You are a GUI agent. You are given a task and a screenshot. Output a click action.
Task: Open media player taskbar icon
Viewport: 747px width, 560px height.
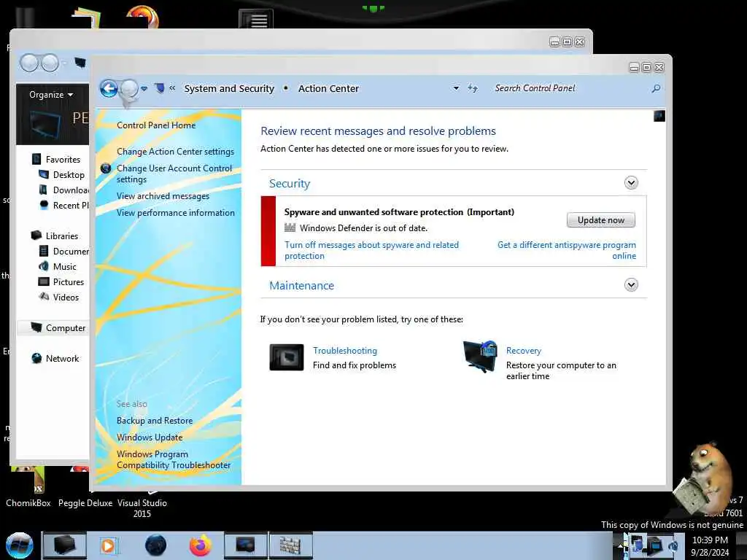click(x=108, y=545)
